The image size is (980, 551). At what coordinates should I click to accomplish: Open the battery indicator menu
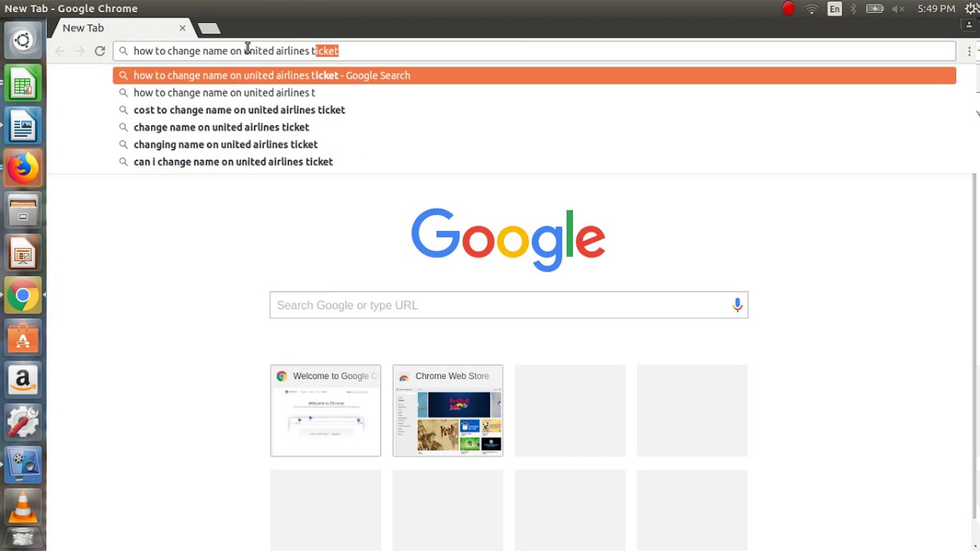coord(874,8)
